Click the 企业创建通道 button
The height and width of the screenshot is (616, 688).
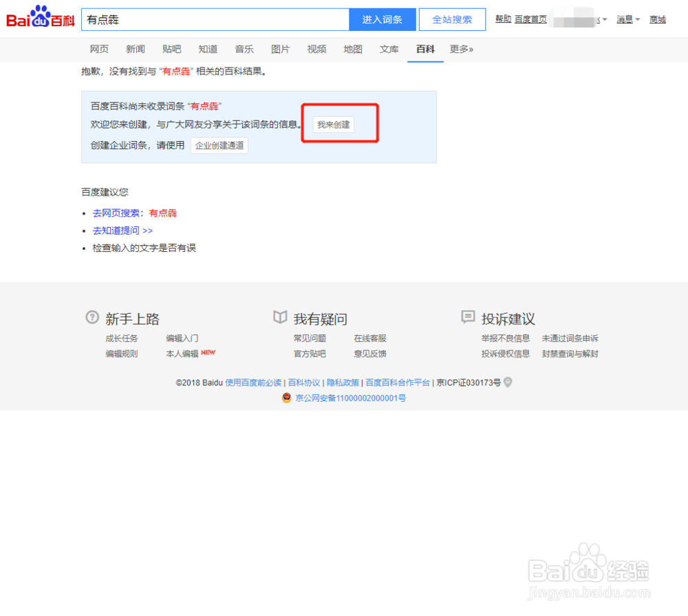coord(219,145)
